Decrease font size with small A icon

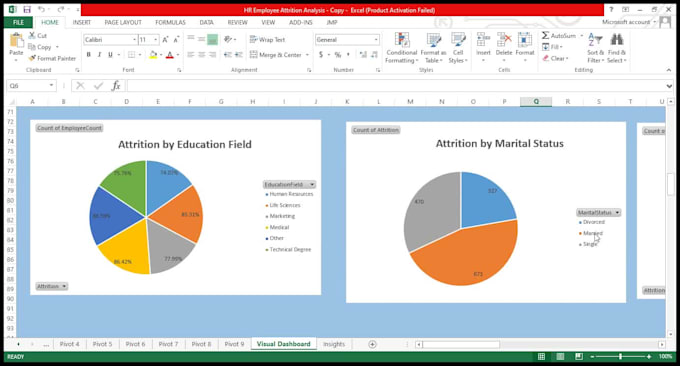176,40
